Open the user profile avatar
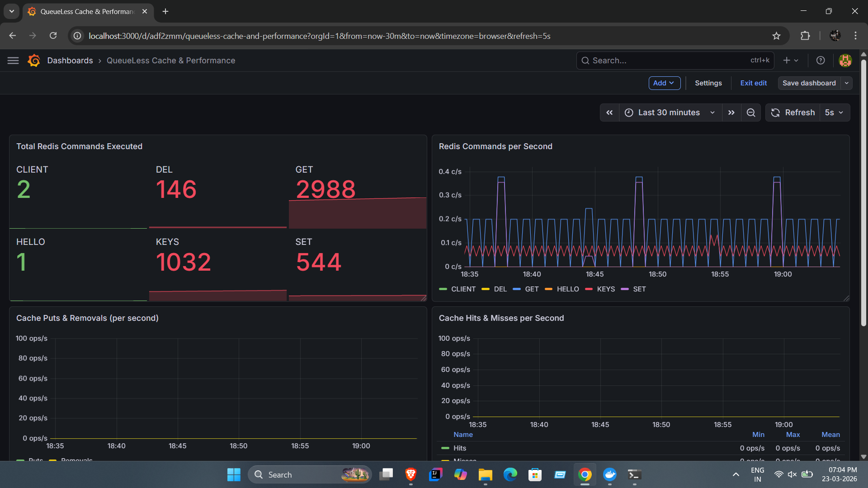Viewport: 868px width, 488px height. [845, 61]
